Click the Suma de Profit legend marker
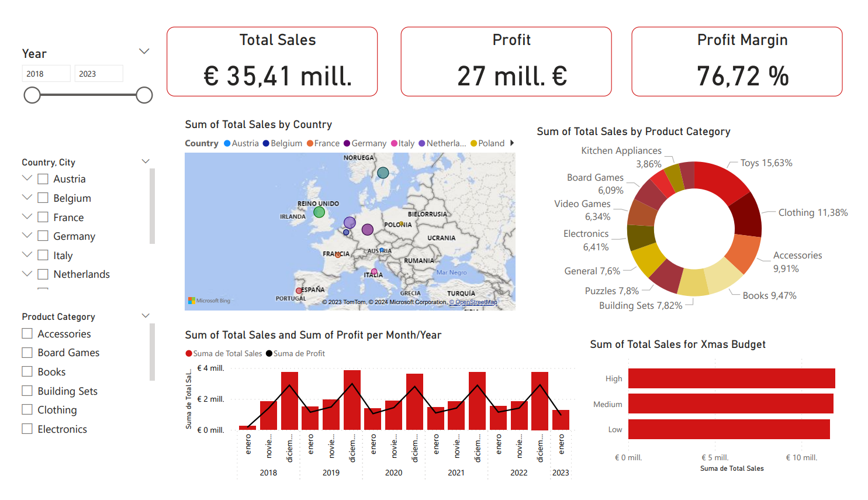868x500 pixels. click(269, 353)
